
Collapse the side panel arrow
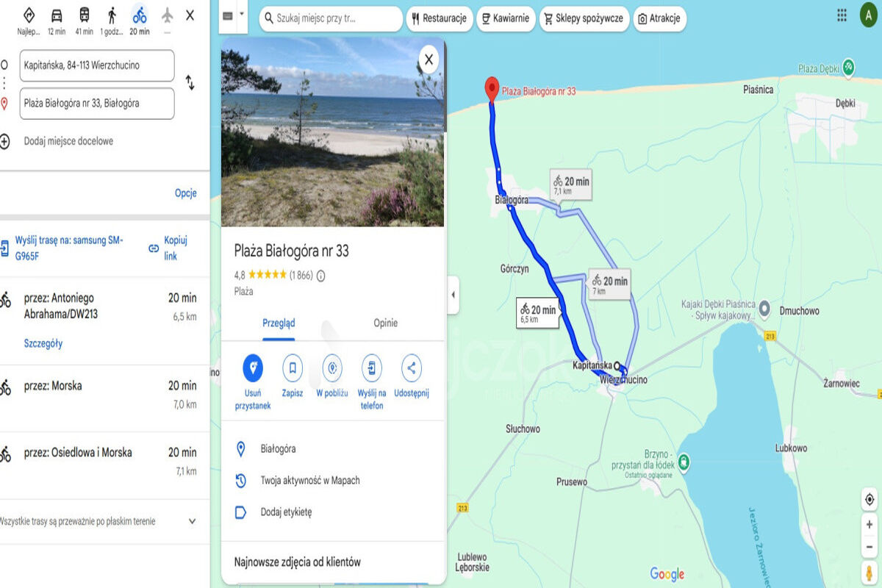[x=453, y=295]
